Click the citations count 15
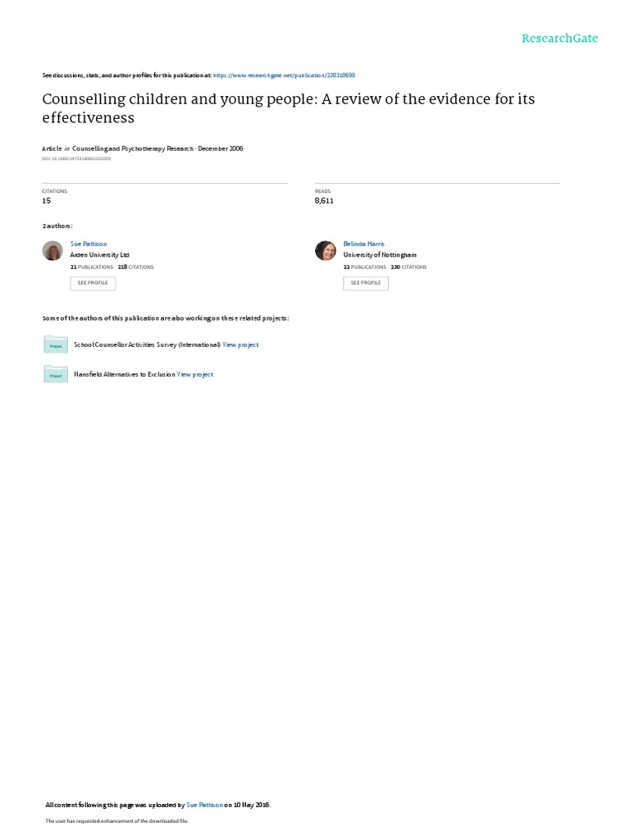The image size is (630, 840). [x=47, y=201]
